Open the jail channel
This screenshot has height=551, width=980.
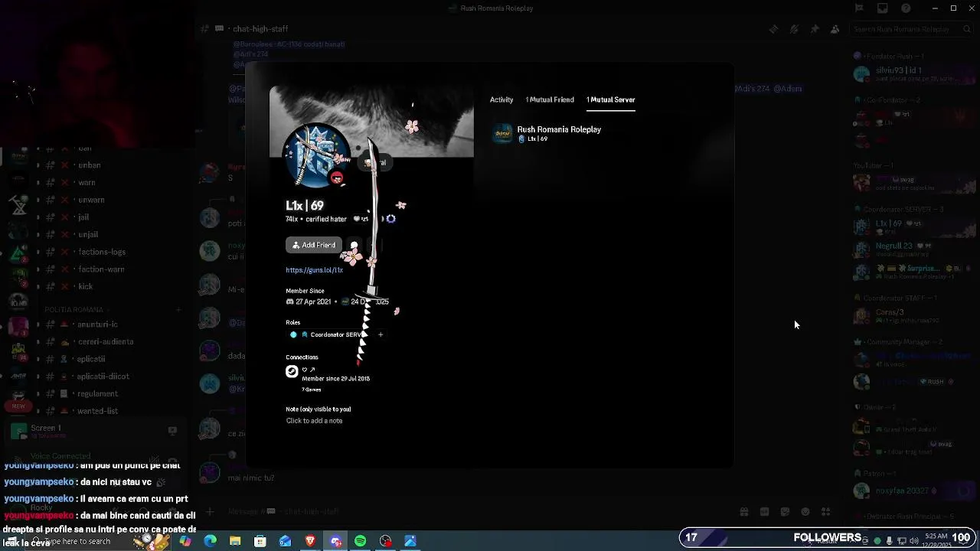[x=83, y=217]
